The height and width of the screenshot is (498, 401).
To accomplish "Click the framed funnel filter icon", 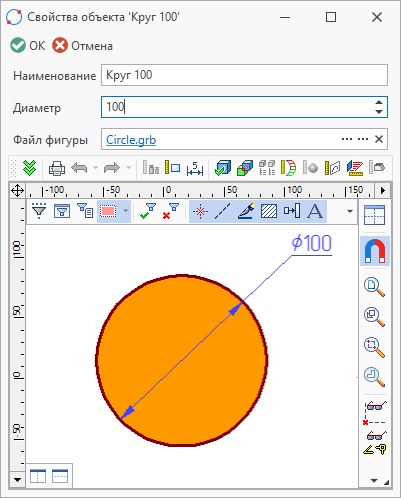I will pos(62,211).
